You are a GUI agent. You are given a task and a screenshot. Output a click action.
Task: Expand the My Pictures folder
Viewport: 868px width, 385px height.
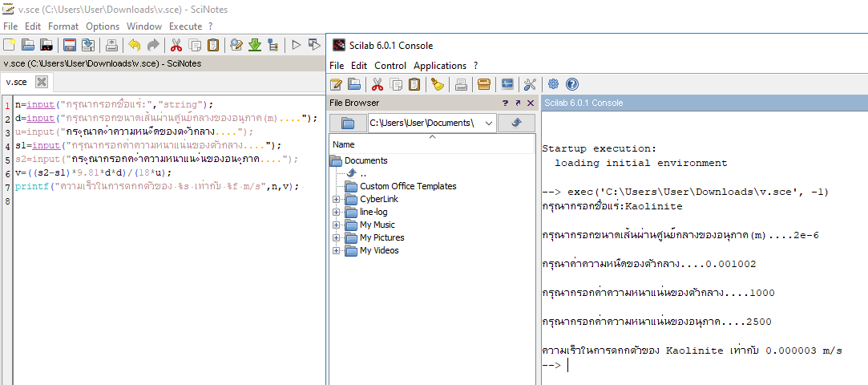[336, 237]
